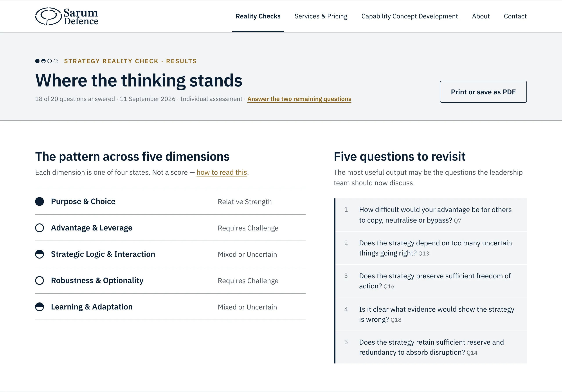Go to Capability Concept Development page
This screenshot has height=392, width=562.
(409, 16)
